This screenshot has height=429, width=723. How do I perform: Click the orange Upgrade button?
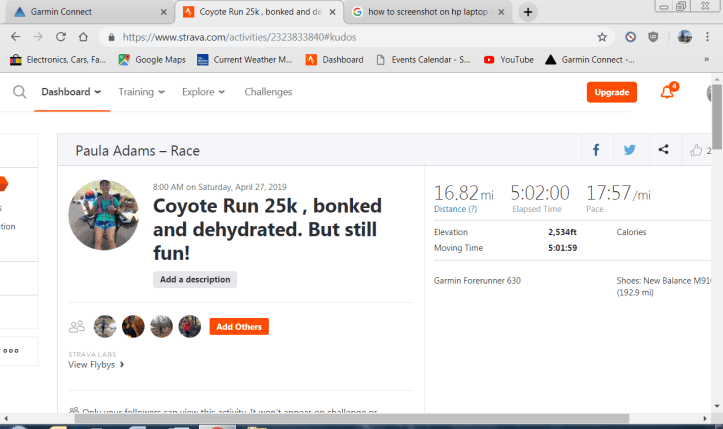pyautogui.click(x=611, y=92)
